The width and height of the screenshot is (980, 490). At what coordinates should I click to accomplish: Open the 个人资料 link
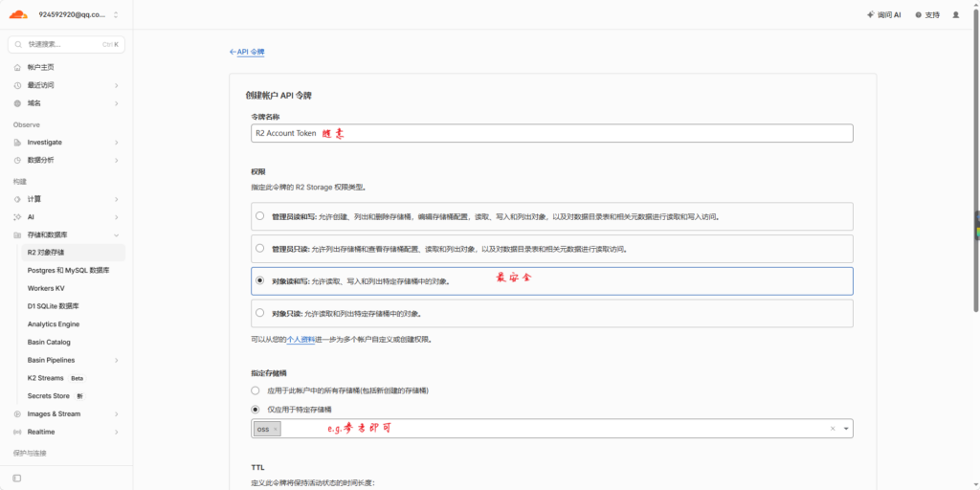pos(301,340)
